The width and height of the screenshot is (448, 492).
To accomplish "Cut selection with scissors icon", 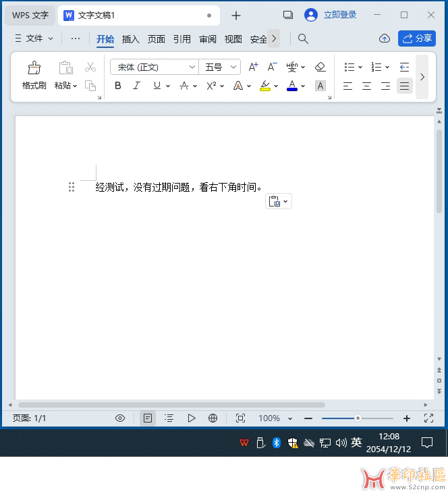I will click(x=90, y=67).
